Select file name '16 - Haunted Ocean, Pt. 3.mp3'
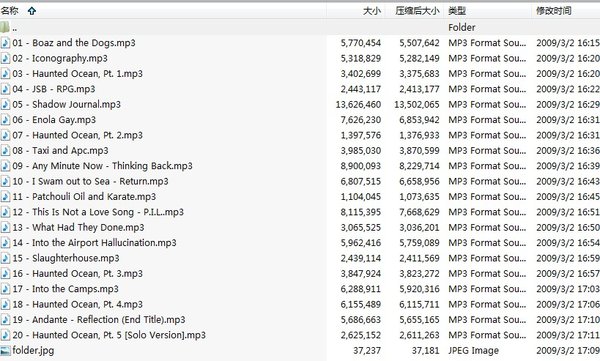Image resolution: width=600 pixels, height=361 pixels. pyautogui.click(x=78, y=273)
